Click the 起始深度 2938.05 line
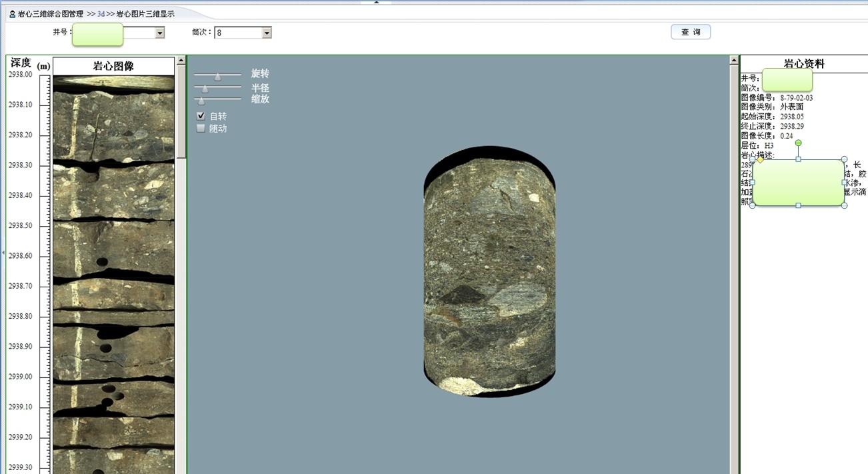 [773, 116]
